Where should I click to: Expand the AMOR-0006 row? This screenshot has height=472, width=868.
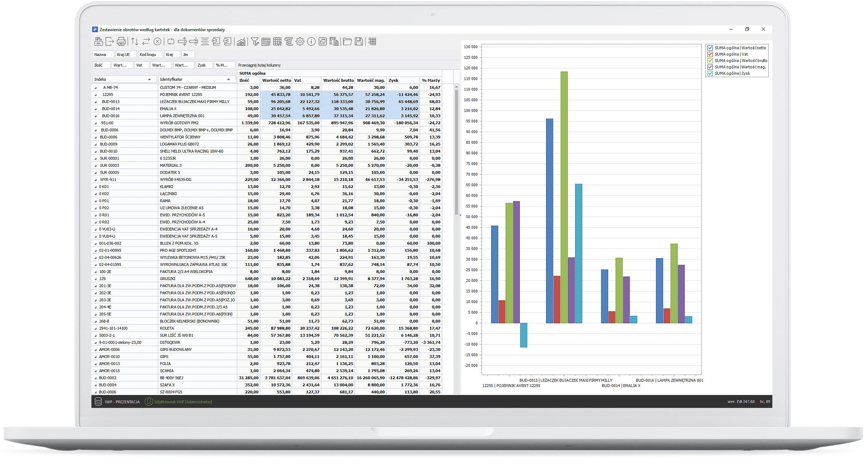point(95,350)
